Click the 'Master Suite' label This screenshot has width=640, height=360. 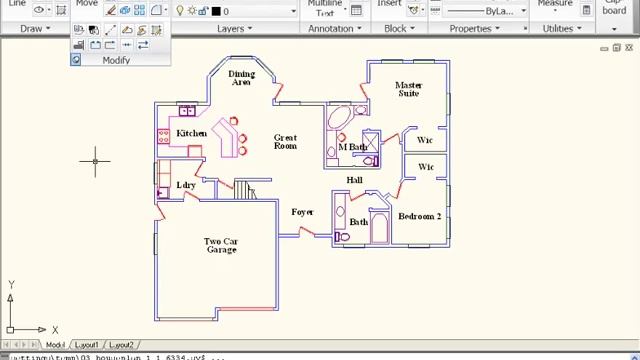pyautogui.click(x=409, y=89)
